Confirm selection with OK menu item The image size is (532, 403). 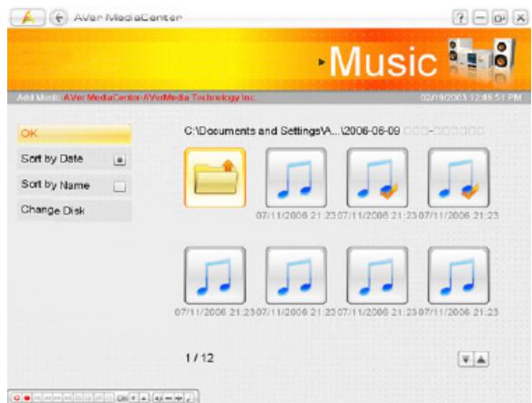74,134
